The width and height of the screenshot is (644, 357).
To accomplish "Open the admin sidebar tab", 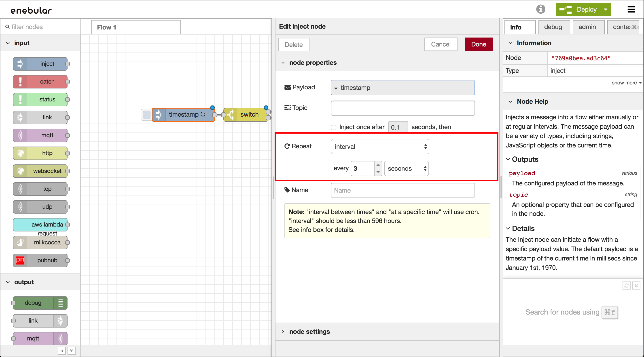I will 587,27.
